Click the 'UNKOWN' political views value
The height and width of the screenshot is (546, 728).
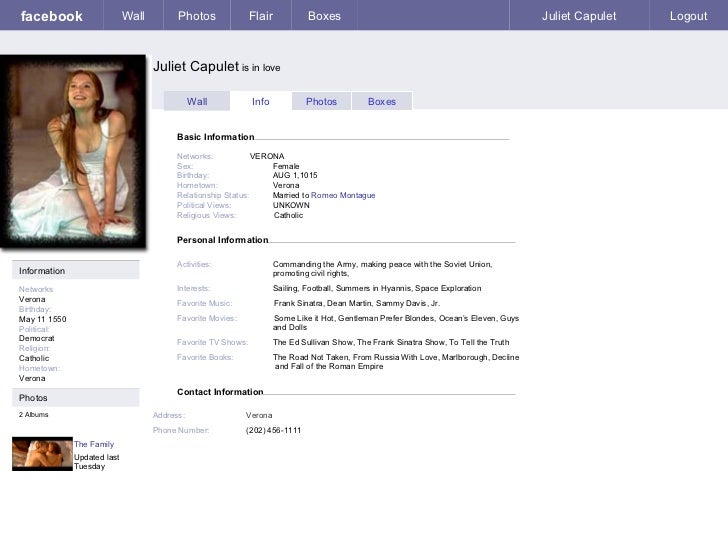coord(291,205)
